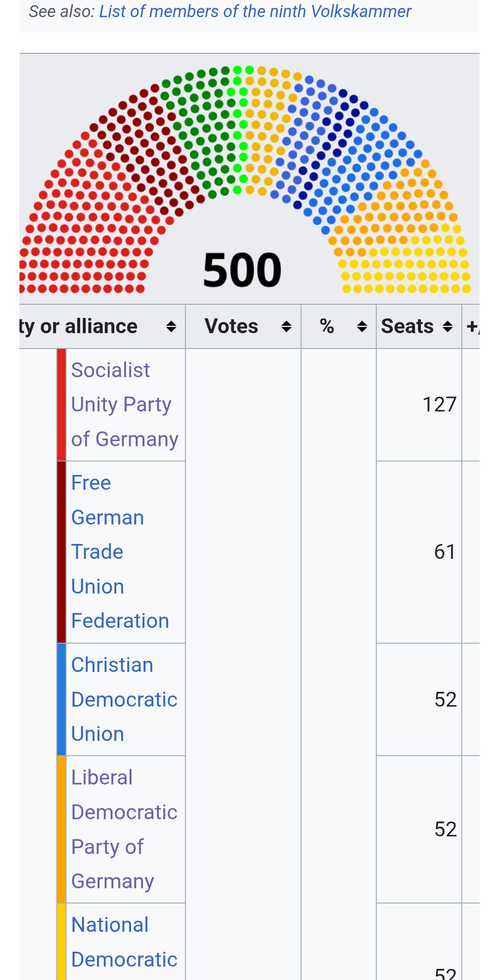Click the red Socialist Unity Party color bar
Viewport: 500px width, 980px height.
[x=62, y=405]
